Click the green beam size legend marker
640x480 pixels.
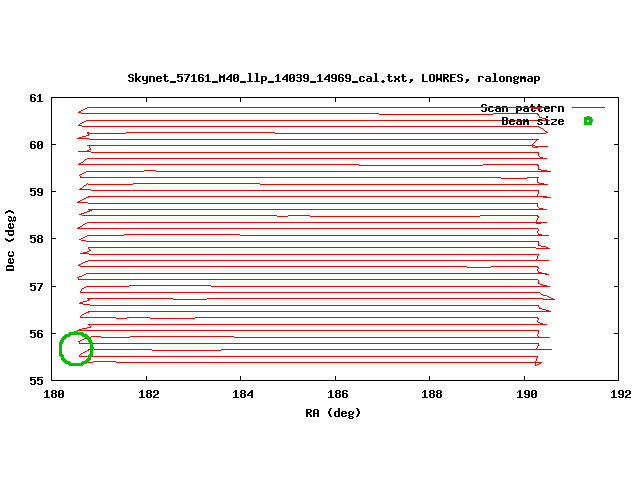click(588, 121)
